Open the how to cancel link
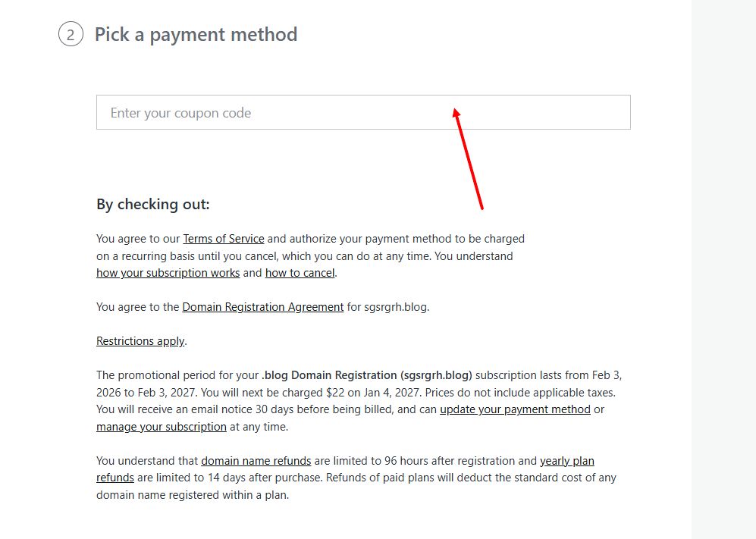Viewport: 756px width, 539px height. 300,273
